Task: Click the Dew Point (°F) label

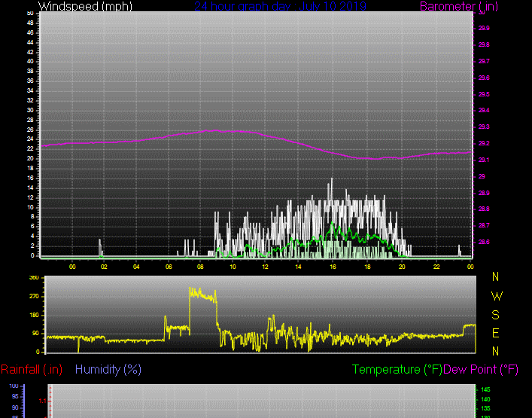Action: (x=481, y=369)
